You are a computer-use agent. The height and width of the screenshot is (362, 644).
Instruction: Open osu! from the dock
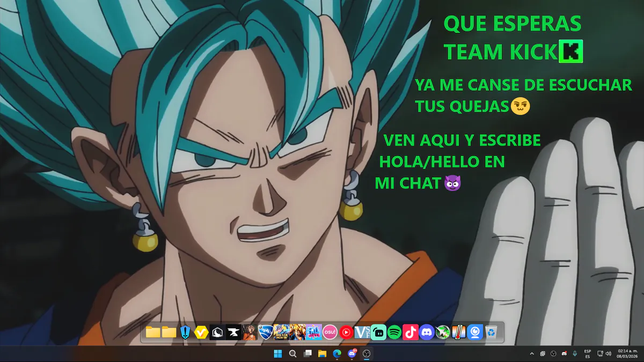click(330, 333)
